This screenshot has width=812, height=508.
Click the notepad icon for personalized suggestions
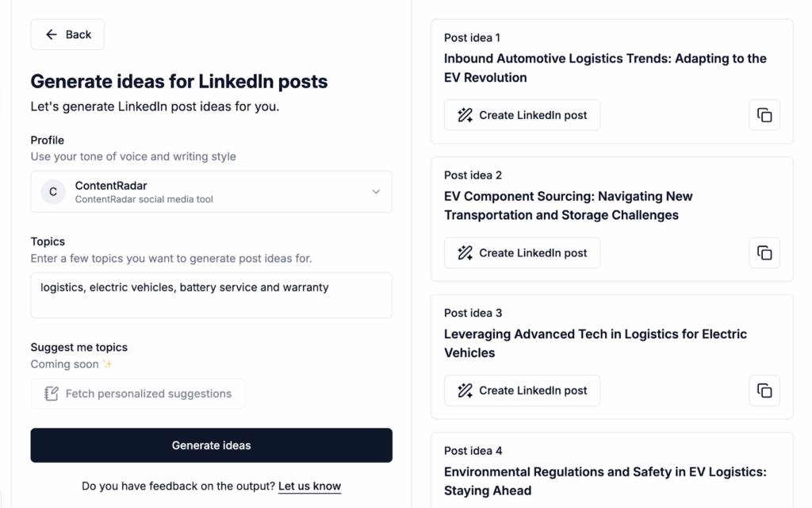[x=52, y=394]
